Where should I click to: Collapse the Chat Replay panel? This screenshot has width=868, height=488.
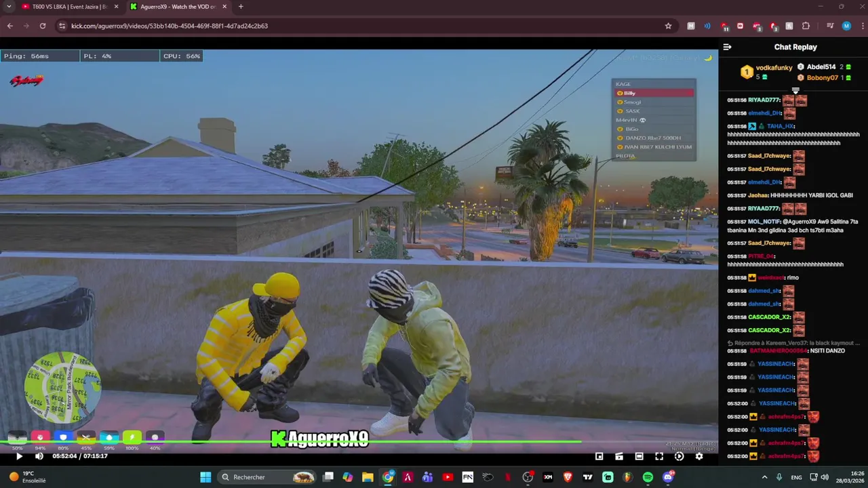pyautogui.click(x=727, y=47)
